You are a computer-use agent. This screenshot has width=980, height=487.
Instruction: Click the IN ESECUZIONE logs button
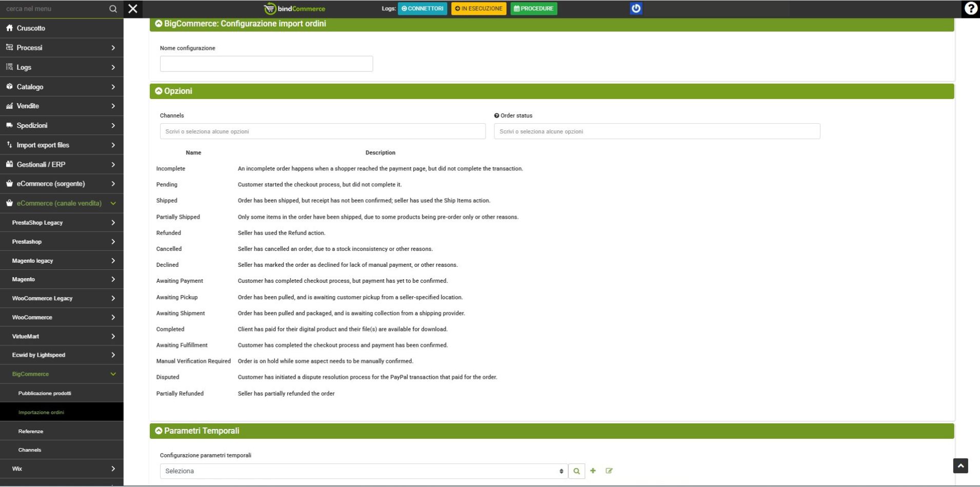pyautogui.click(x=478, y=9)
